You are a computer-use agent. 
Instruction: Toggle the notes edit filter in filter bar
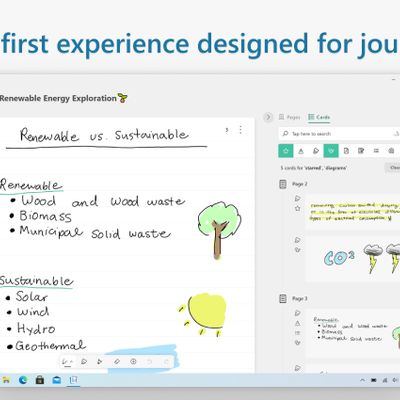[361, 151]
